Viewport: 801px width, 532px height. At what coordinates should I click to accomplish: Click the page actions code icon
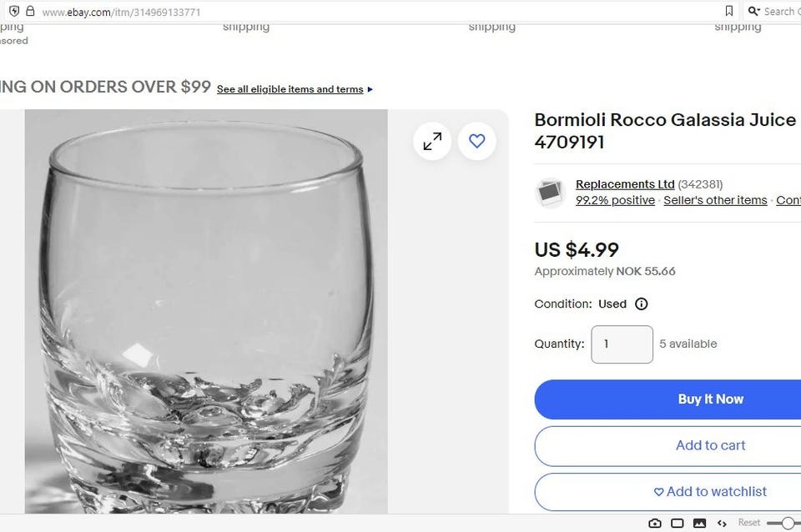722,523
